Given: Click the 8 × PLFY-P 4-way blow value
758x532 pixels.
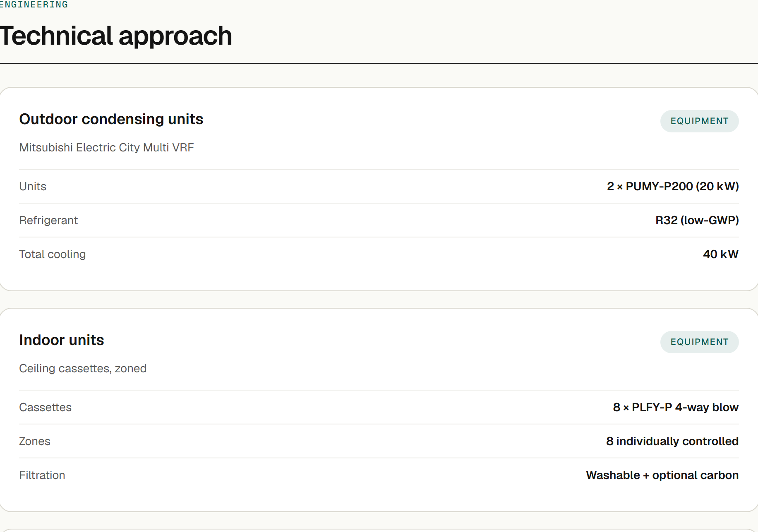Looking at the screenshot, I should [x=676, y=407].
